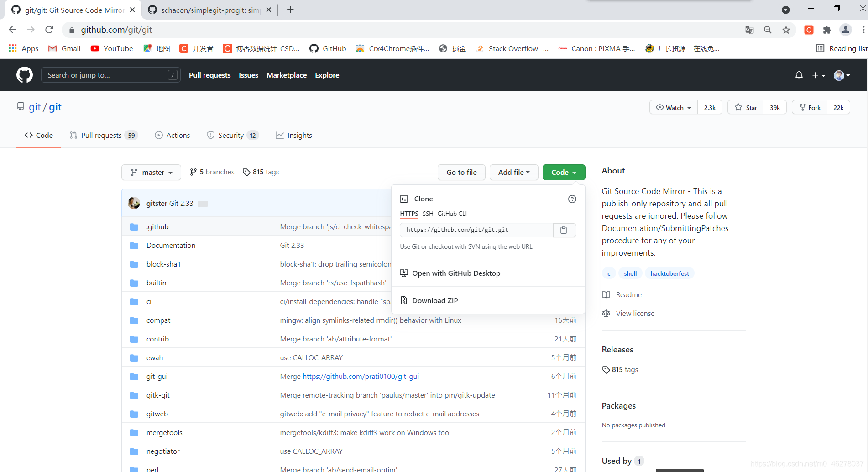Open the Documentation folder
Viewport: 868px width, 472px height.
pos(171,246)
